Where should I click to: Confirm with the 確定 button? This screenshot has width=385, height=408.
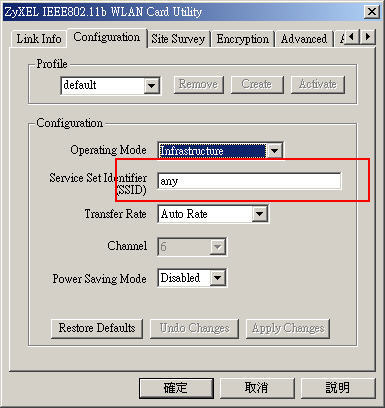(x=176, y=388)
